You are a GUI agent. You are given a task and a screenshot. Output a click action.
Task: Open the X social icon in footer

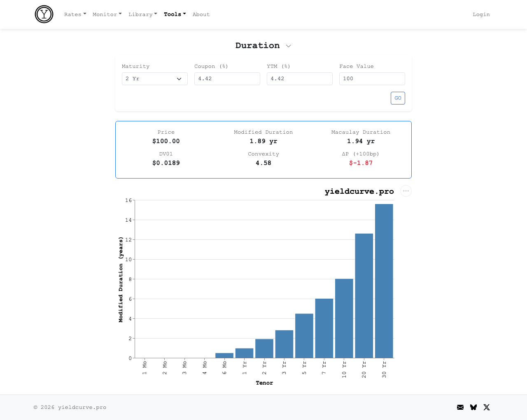[487, 407]
